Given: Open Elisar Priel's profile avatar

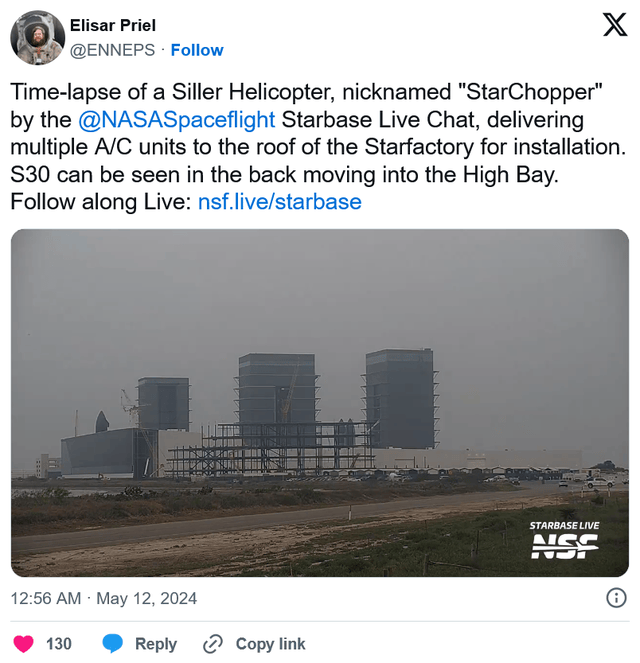Looking at the screenshot, I should click(x=37, y=38).
